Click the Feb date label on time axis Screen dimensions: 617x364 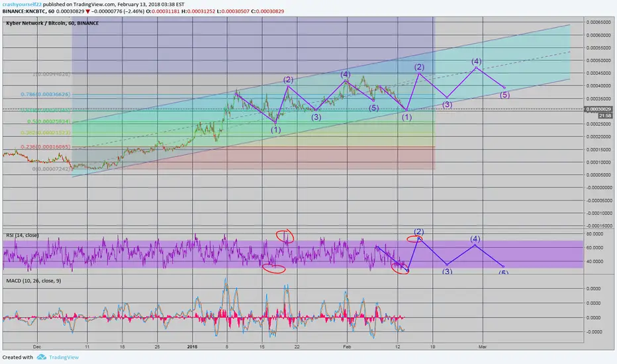347,347
